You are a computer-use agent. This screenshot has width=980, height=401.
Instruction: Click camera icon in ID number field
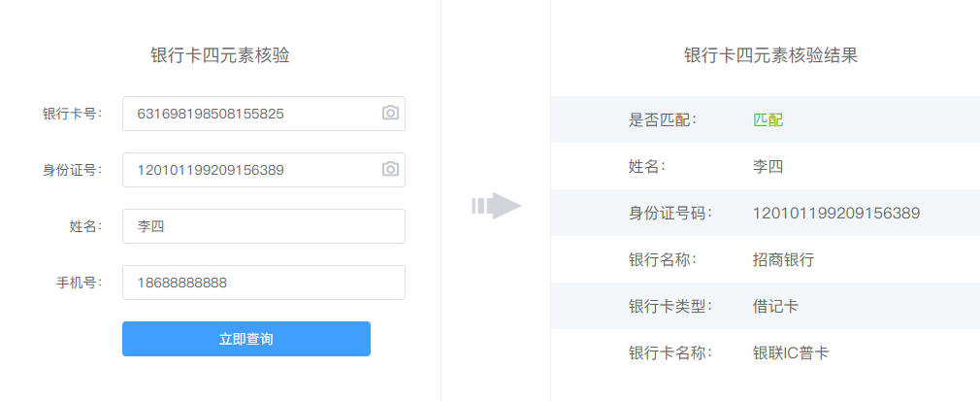(x=390, y=169)
